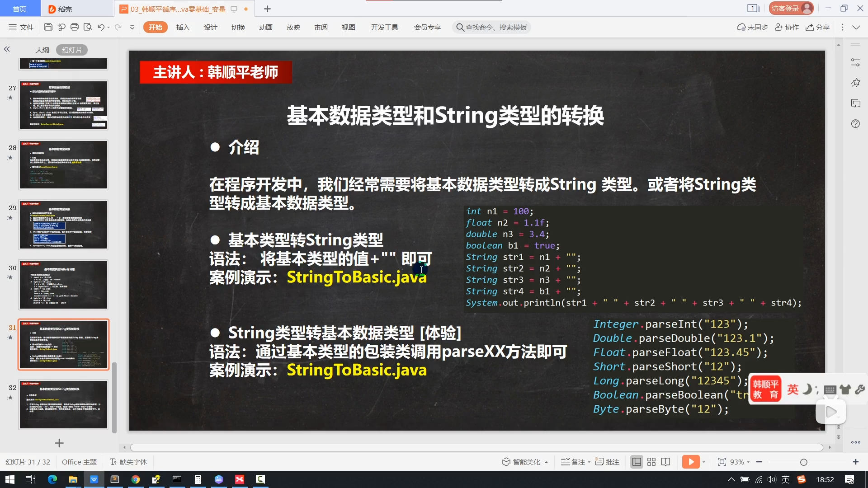Expand the slideshow play options arrow
Screen dimensions: 868x488
(x=704, y=462)
